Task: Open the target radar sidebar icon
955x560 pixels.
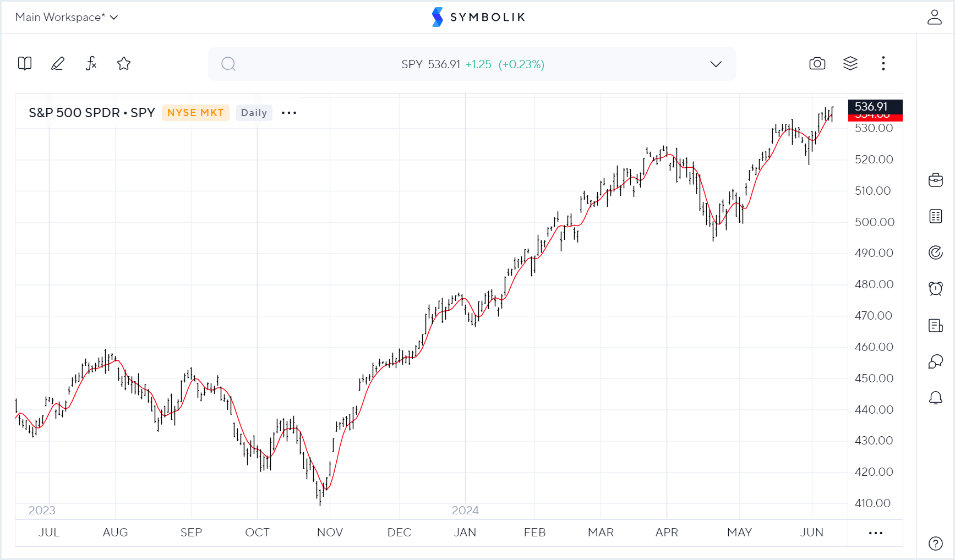Action: tap(936, 252)
